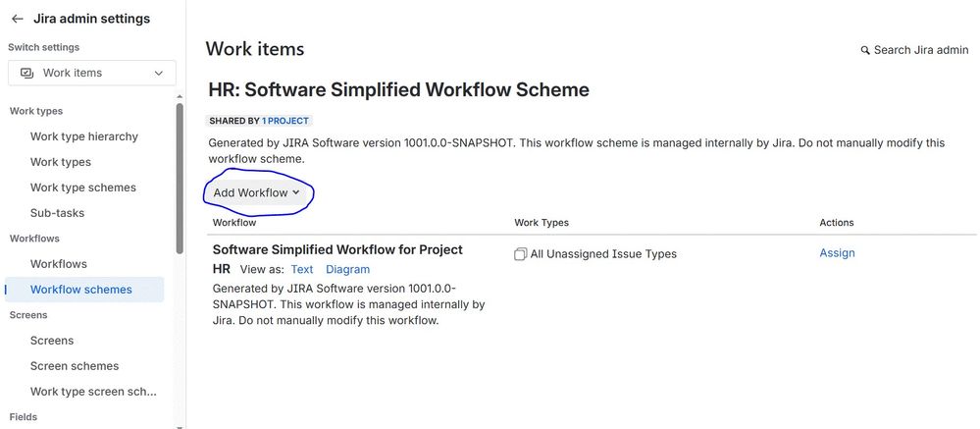Open Screens in the sidebar
Viewport: 980px width, 429px height.
tap(52, 341)
